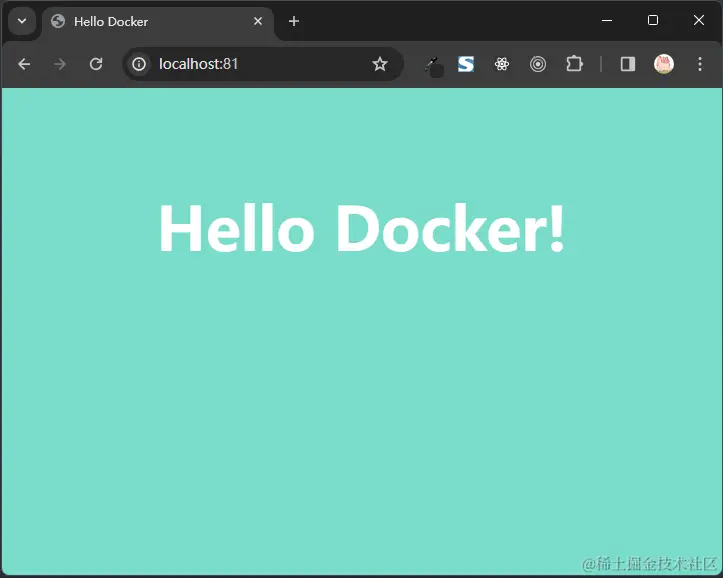This screenshot has width=723, height=578.
Task: Go forward to next page
Action: 59,64
